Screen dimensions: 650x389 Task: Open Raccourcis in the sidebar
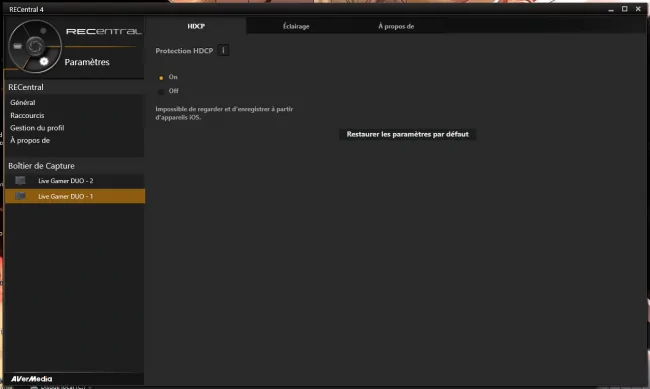pyautogui.click(x=27, y=115)
